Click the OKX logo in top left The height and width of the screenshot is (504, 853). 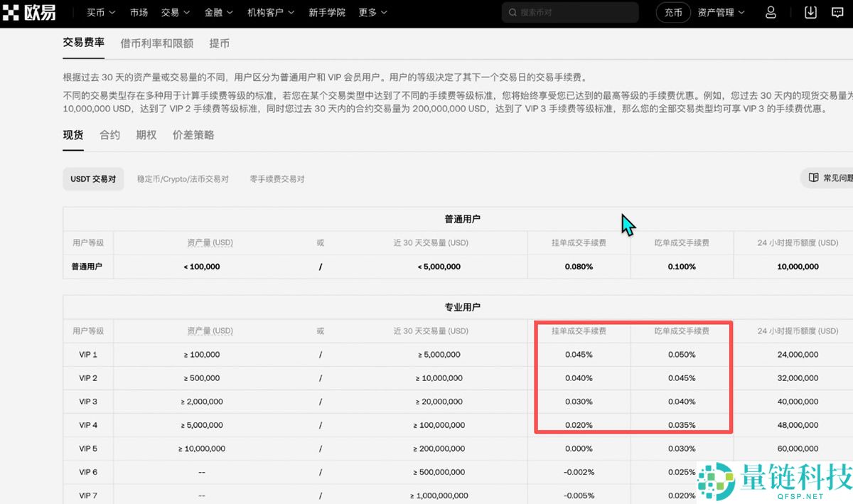30,12
